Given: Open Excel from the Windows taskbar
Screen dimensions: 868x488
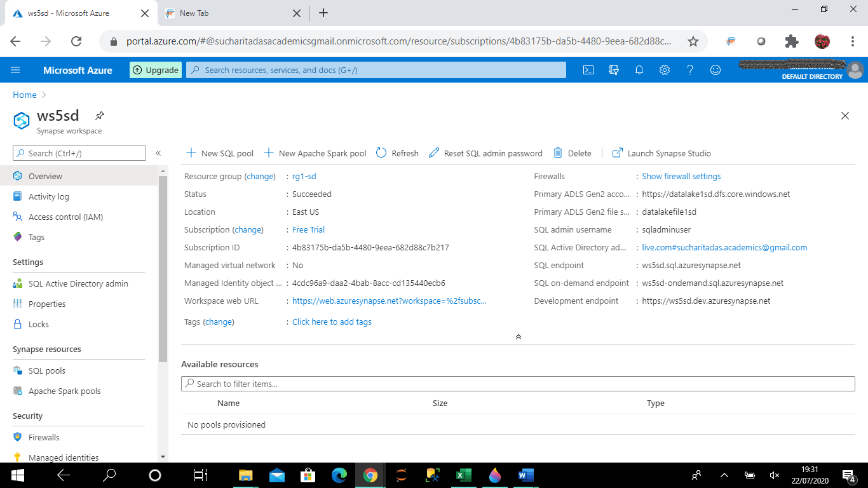Looking at the screenshot, I should point(463,475).
